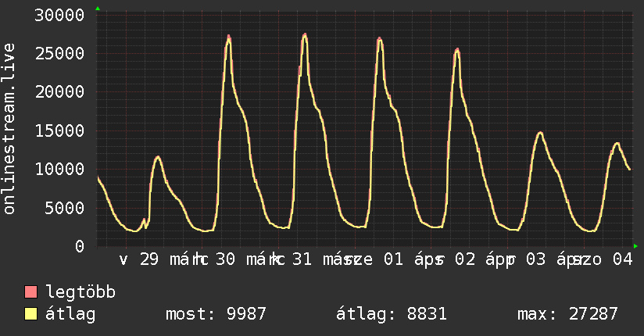Select the legtöbb legend label
Image resolution: width=644 pixels, height=336 pixels.
(x=80, y=292)
